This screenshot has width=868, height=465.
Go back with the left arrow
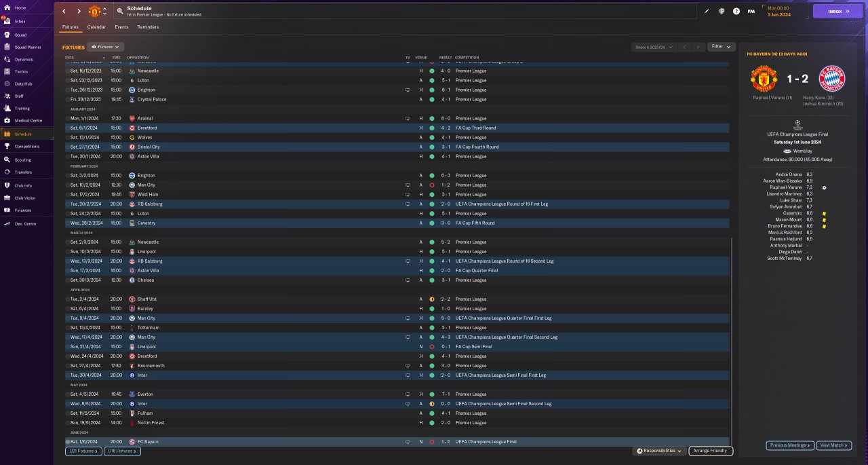pos(64,12)
